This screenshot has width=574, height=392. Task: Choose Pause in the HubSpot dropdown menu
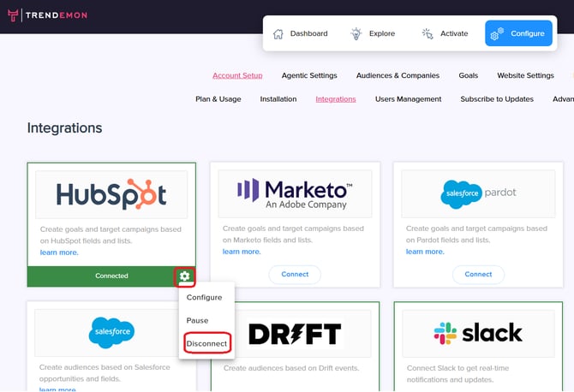click(197, 320)
